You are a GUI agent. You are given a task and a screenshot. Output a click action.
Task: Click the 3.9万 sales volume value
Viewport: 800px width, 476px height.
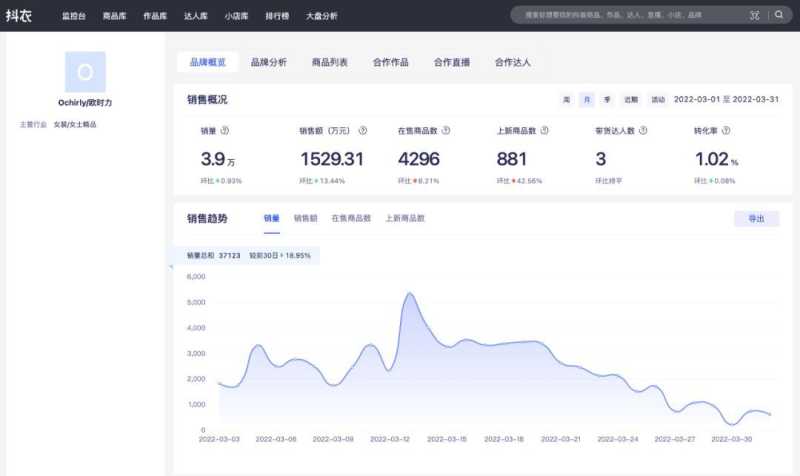coord(218,159)
